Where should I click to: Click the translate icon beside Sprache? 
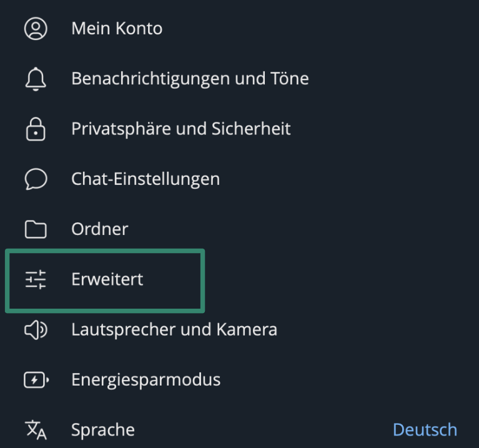36,430
